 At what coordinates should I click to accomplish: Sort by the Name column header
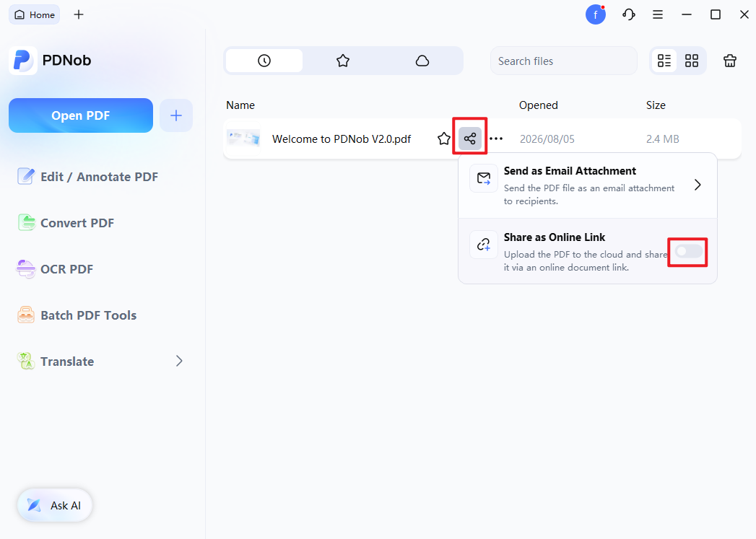pyautogui.click(x=240, y=105)
